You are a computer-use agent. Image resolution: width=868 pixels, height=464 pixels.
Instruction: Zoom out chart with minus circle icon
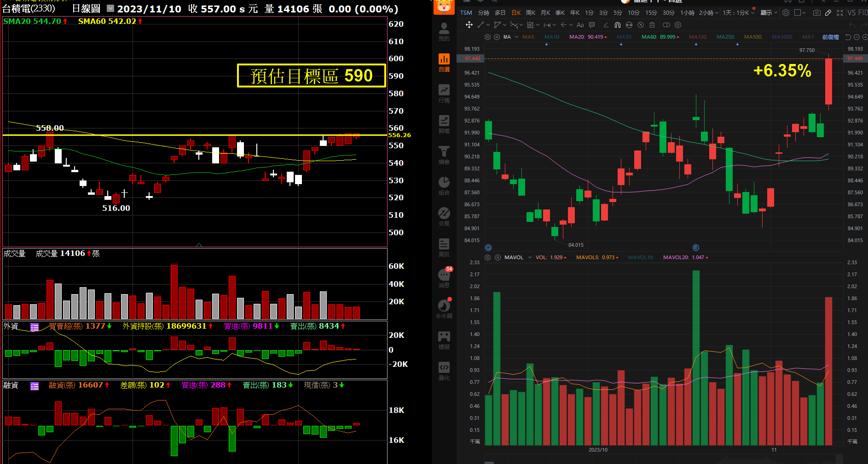pos(856,37)
